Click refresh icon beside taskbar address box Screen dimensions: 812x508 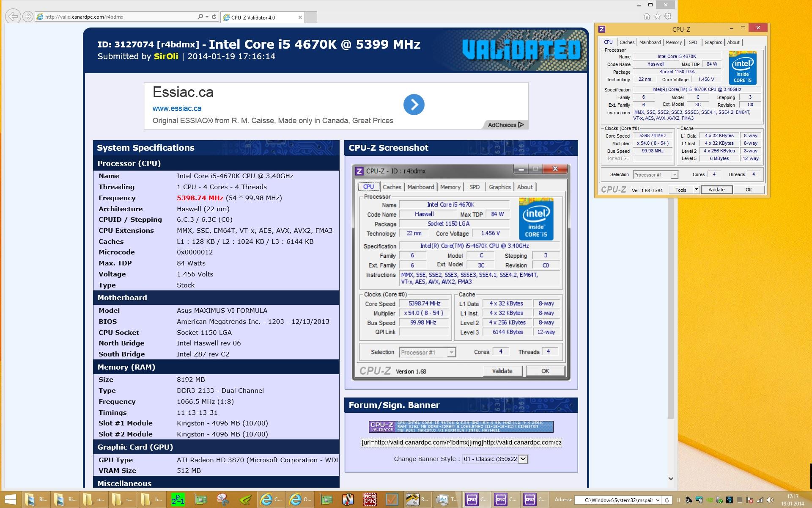[x=667, y=500]
